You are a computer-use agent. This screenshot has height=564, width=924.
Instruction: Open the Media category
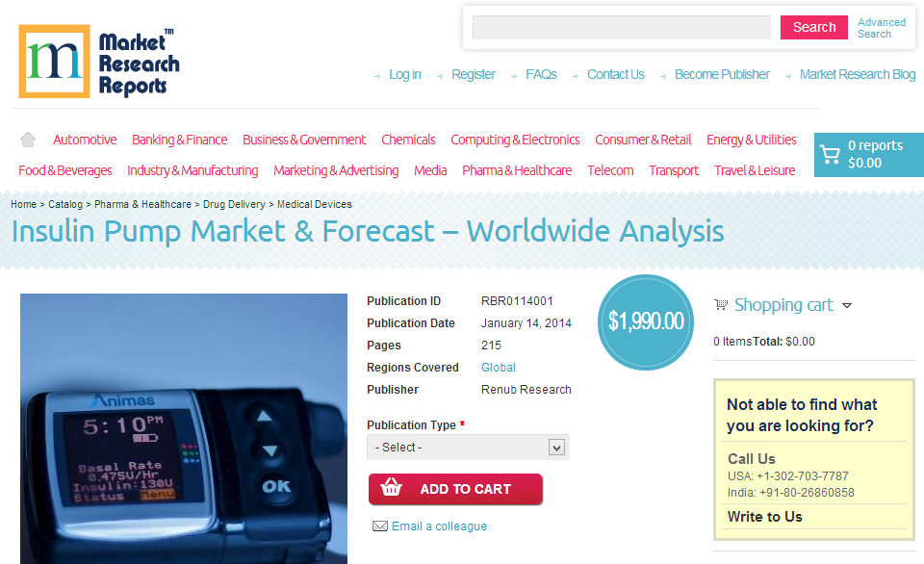[430, 170]
